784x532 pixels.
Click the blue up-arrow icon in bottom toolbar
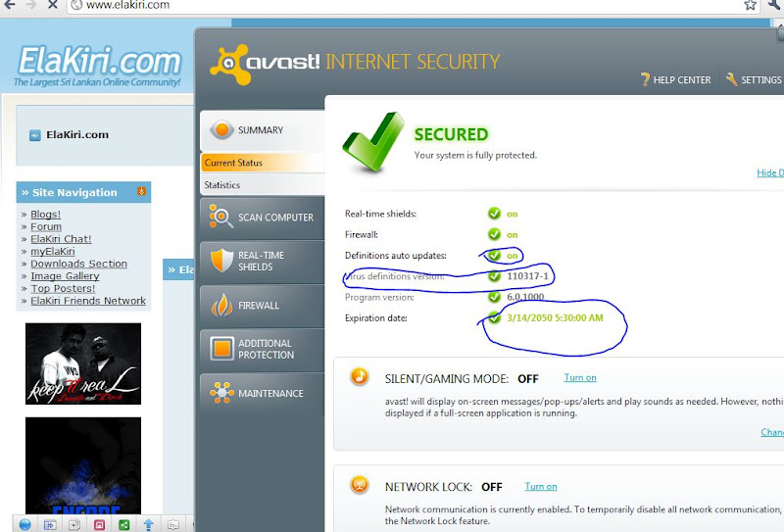149,524
